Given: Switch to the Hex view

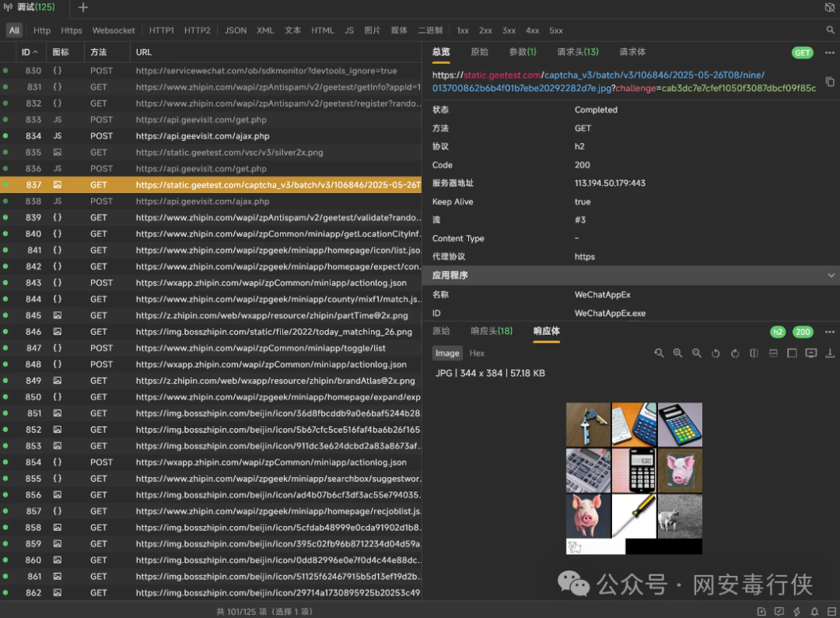Looking at the screenshot, I should point(477,353).
